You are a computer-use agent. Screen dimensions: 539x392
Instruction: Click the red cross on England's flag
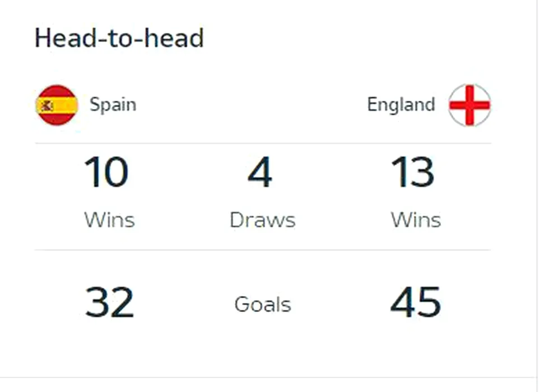click(x=470, y=105)
